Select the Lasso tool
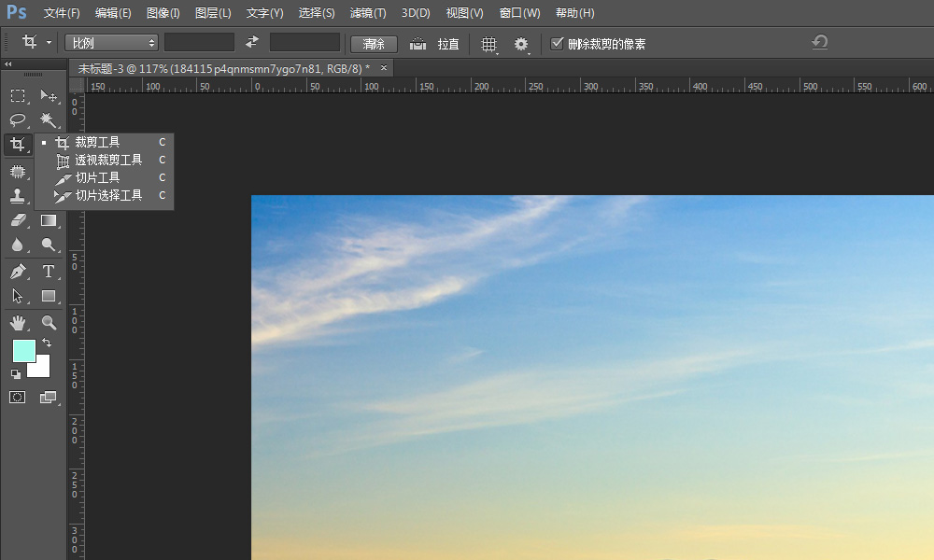This screenshot has height=560, width=934. (18, 119)
